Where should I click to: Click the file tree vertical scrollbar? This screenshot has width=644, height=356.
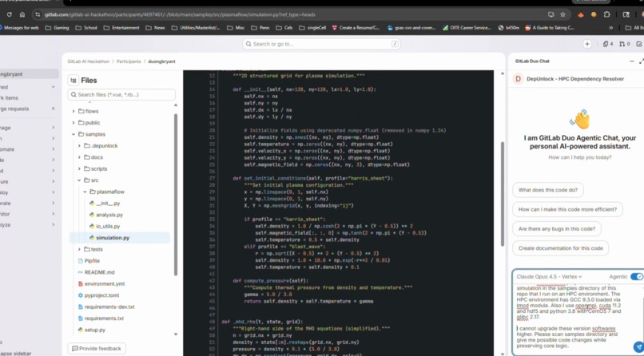[176, 194]
